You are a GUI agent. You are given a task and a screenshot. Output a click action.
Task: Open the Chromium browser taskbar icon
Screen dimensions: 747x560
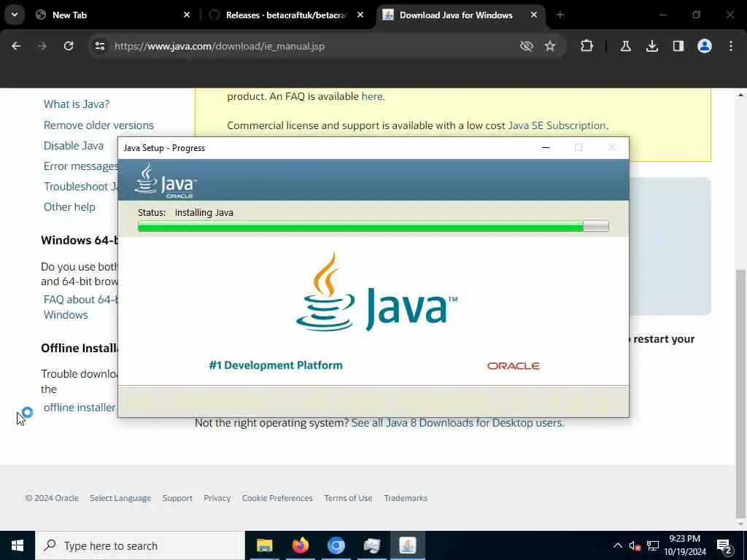(x=336, y=545)
